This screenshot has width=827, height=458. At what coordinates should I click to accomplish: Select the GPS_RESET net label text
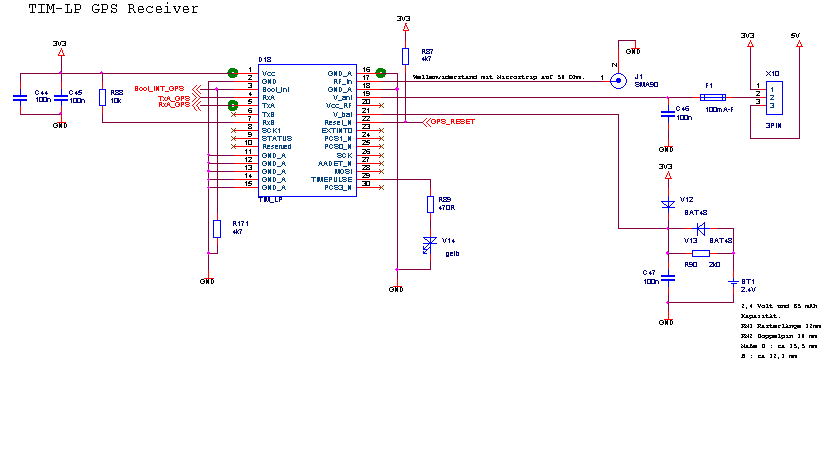coord(453,122)
